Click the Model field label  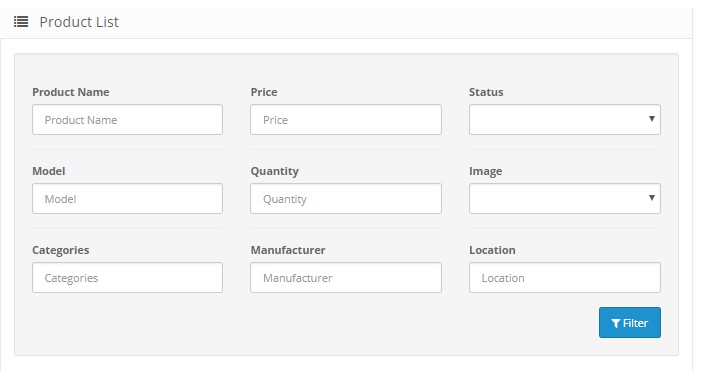click(x=48, y=171)
